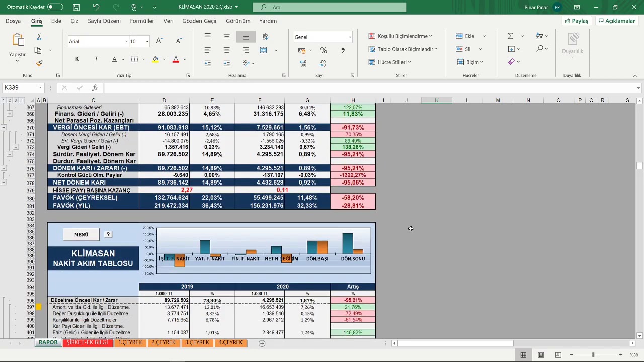The width and height of the screenshot is (644, 362).
Task: Open the Name Box K339 dropdown
Action: [40, 88]
